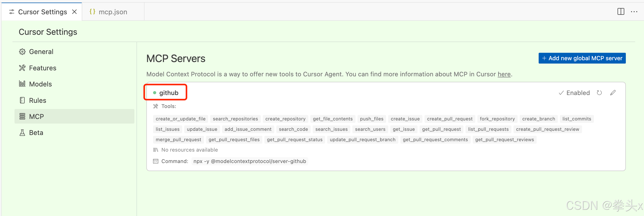Click the npx server-github command text
Image resolution: width=644 pixels, height=216 pixels.
(x=250, y=161)
